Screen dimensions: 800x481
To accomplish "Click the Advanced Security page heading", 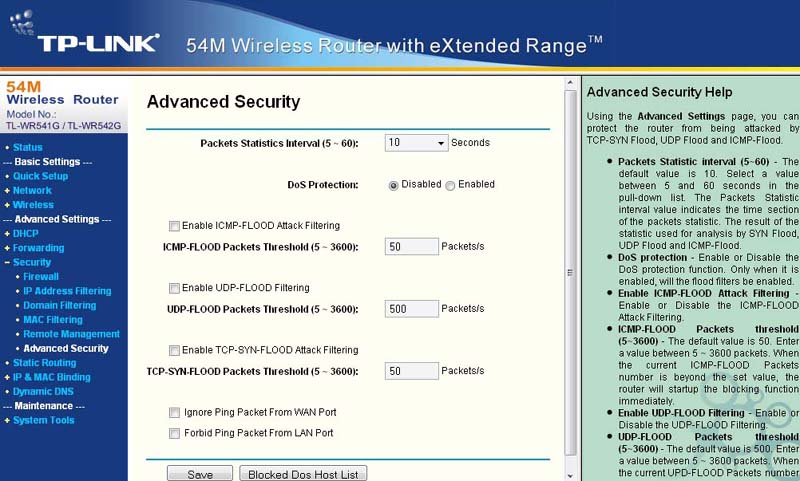I will [223, 102].
